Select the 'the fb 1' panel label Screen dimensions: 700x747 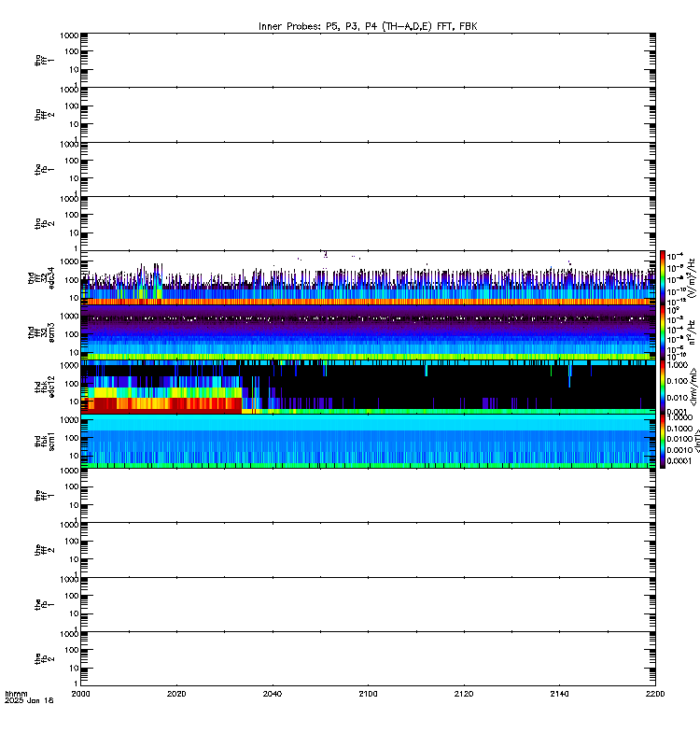pyautogui.click(x=44, y=604)
